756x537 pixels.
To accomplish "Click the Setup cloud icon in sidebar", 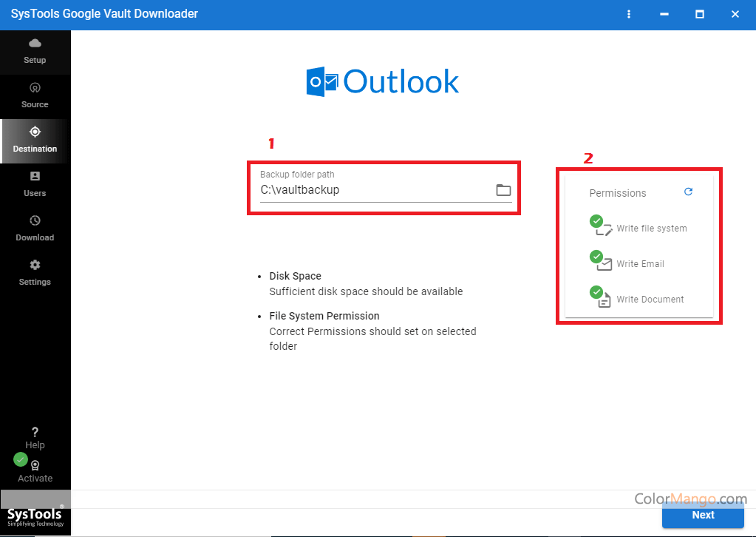I will [35, 44].
